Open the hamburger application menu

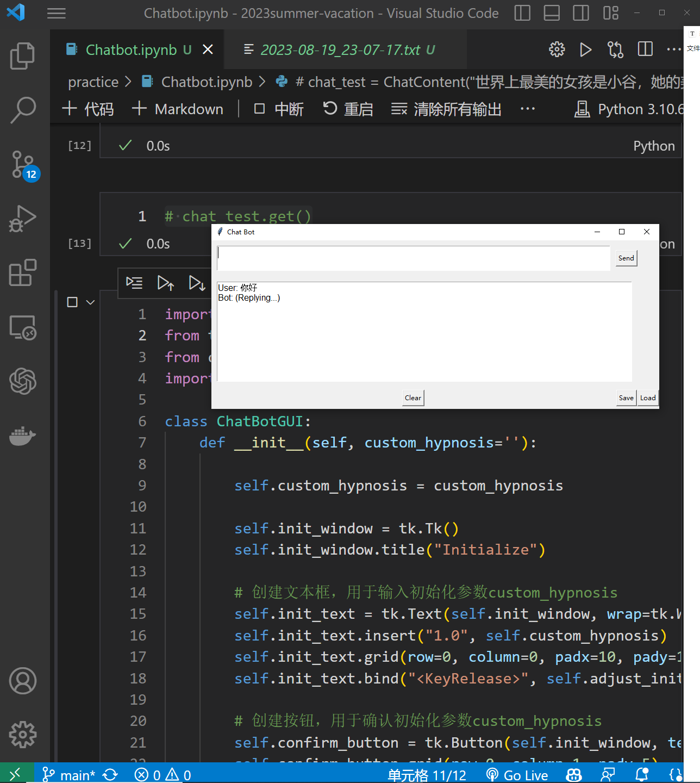point(57,13)
